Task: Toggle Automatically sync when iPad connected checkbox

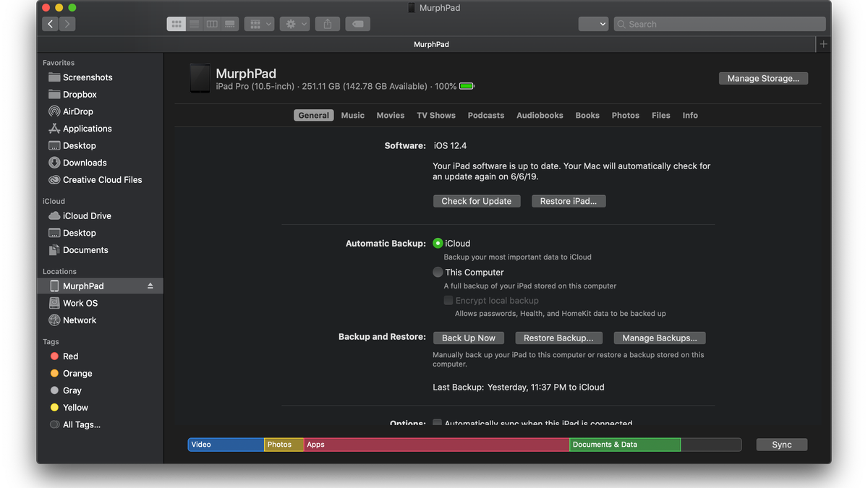Action: [x=437, y=424]
